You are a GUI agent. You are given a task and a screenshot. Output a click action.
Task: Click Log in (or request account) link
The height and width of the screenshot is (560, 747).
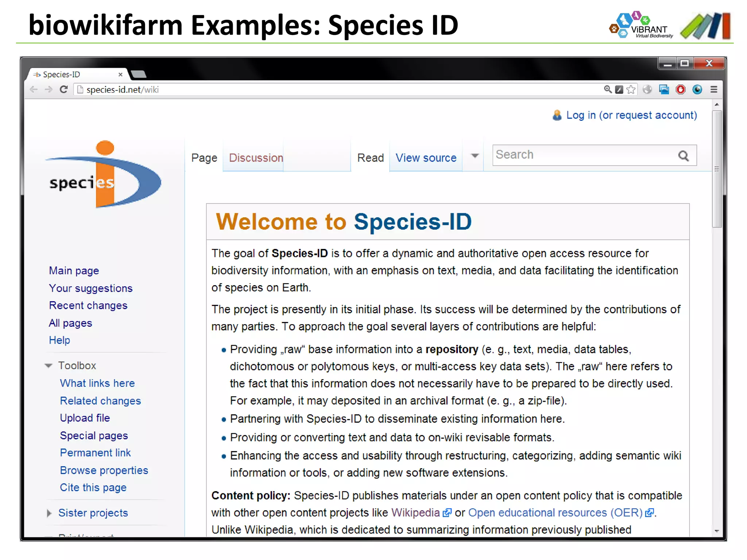pyautogui.click(x=631, y=115)
